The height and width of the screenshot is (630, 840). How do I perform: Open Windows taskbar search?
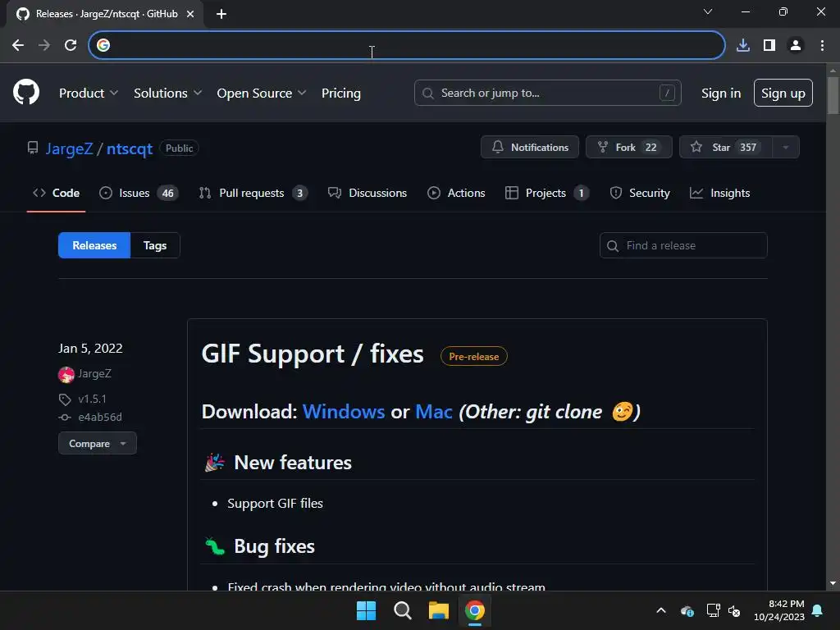coord(402,610)
